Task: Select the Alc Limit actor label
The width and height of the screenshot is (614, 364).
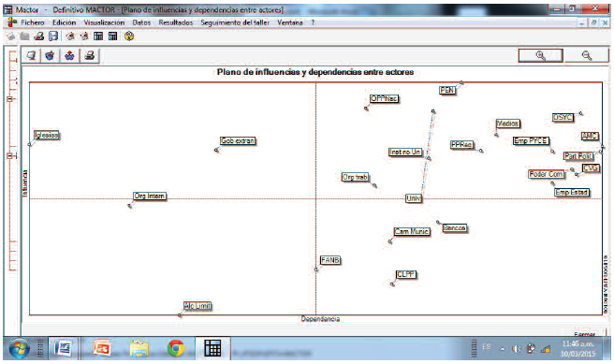Action: [197, 306]
